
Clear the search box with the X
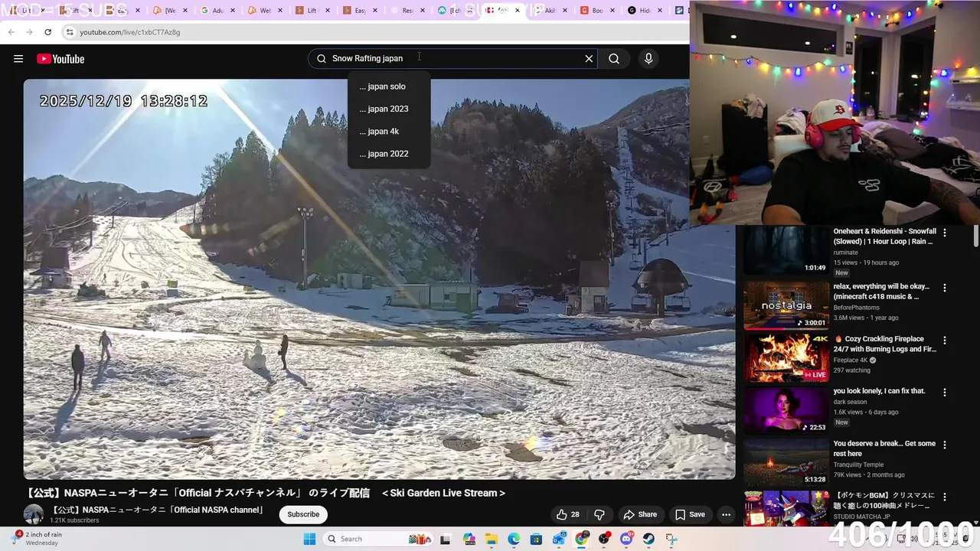pos(589,59)
